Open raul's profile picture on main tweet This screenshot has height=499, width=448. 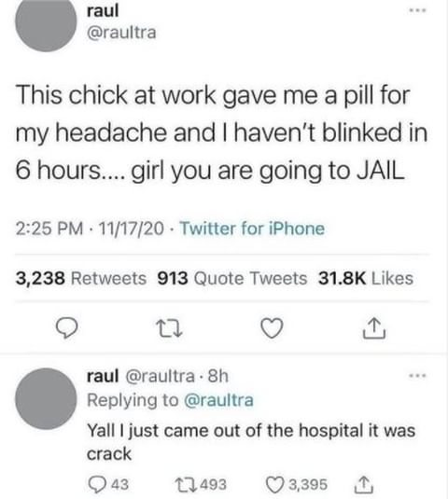pyautogui.click(x=46, y=21)
